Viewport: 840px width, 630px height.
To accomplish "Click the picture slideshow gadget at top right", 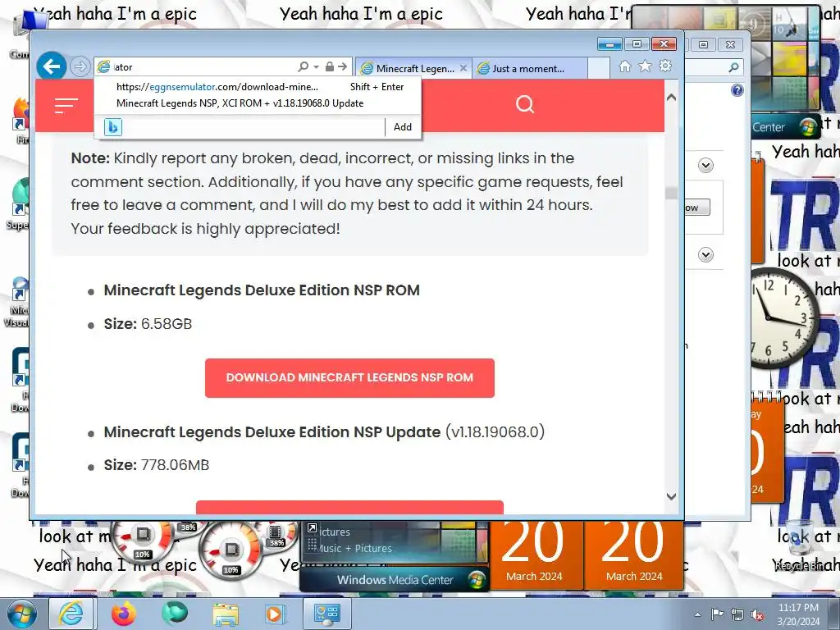I will (785, 59).
